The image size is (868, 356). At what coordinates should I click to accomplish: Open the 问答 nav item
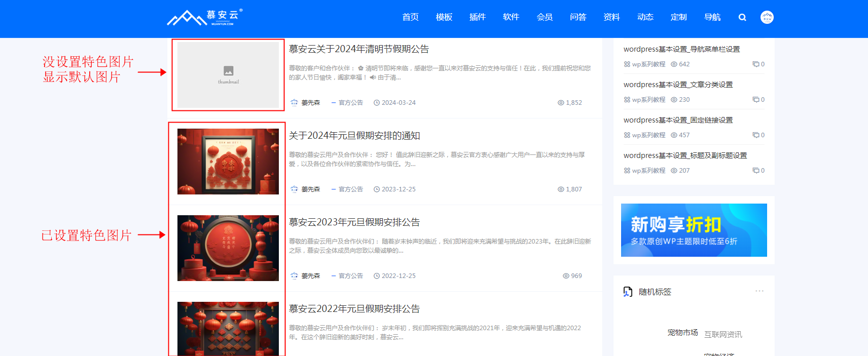pyautogui.click(x=578, y=17)
